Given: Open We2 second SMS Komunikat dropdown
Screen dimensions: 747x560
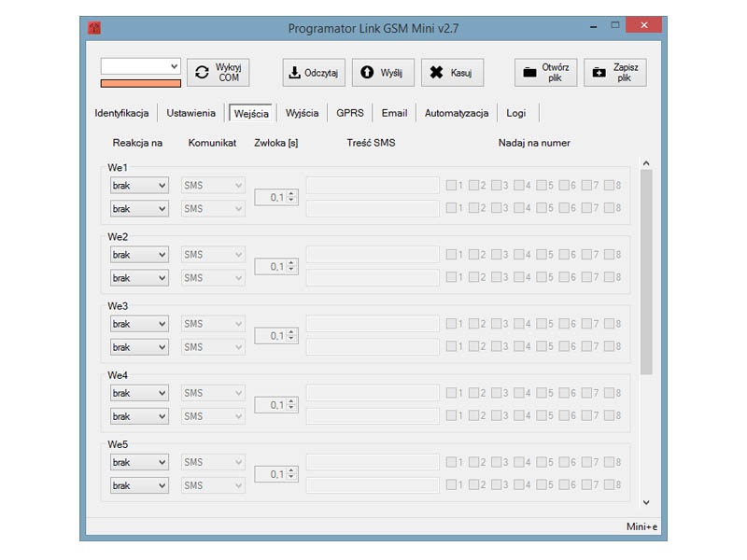Looking at the screenshot, I should click(x=213, y=277).
